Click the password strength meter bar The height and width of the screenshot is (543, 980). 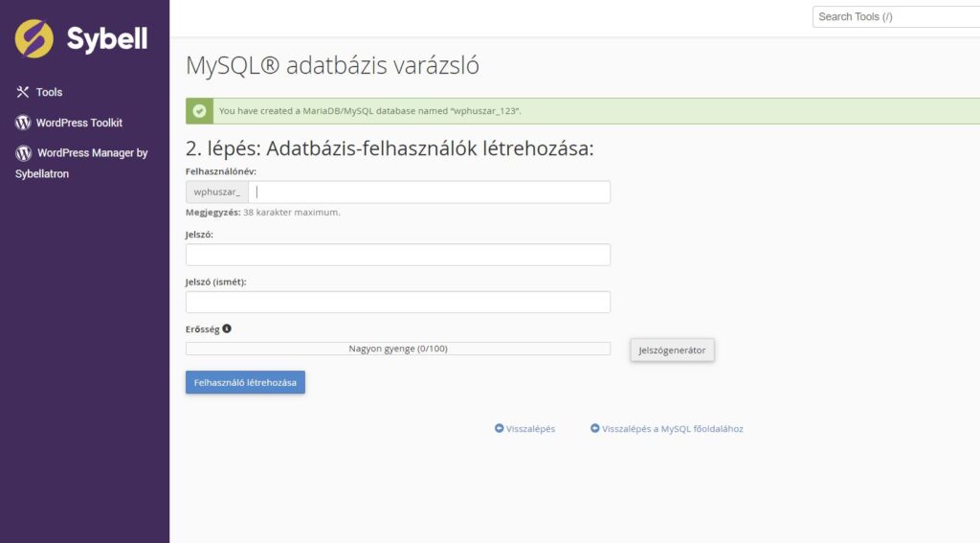point(398,349)
